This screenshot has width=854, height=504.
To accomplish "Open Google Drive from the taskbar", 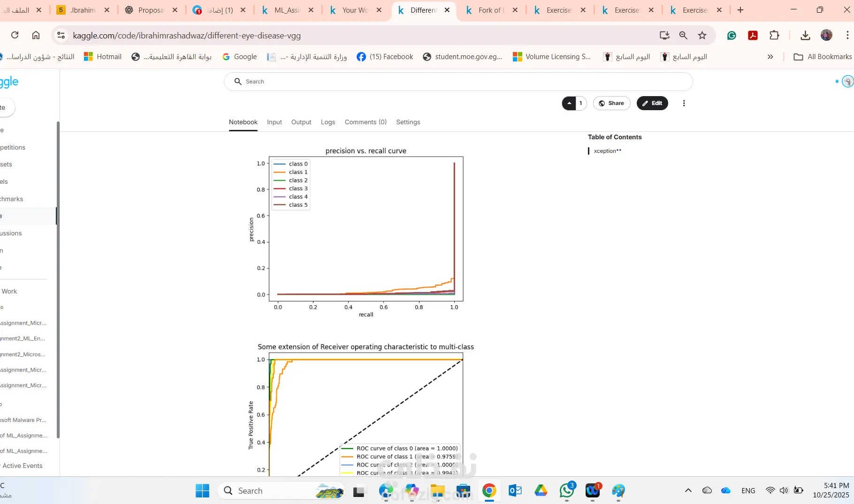I will click(541, 490).
